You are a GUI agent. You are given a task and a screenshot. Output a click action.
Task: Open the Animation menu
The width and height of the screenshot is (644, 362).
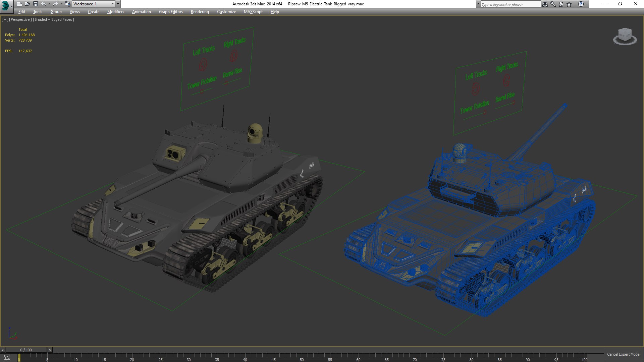[x=141, y=12]
